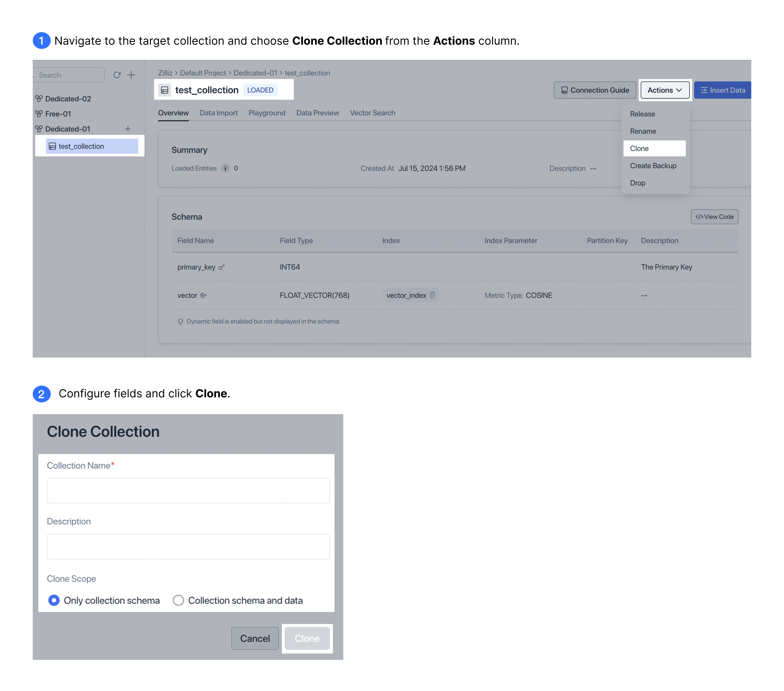Select Collection schema and data radio option
This screenshot has height=691, width=784.
[178, 600]
